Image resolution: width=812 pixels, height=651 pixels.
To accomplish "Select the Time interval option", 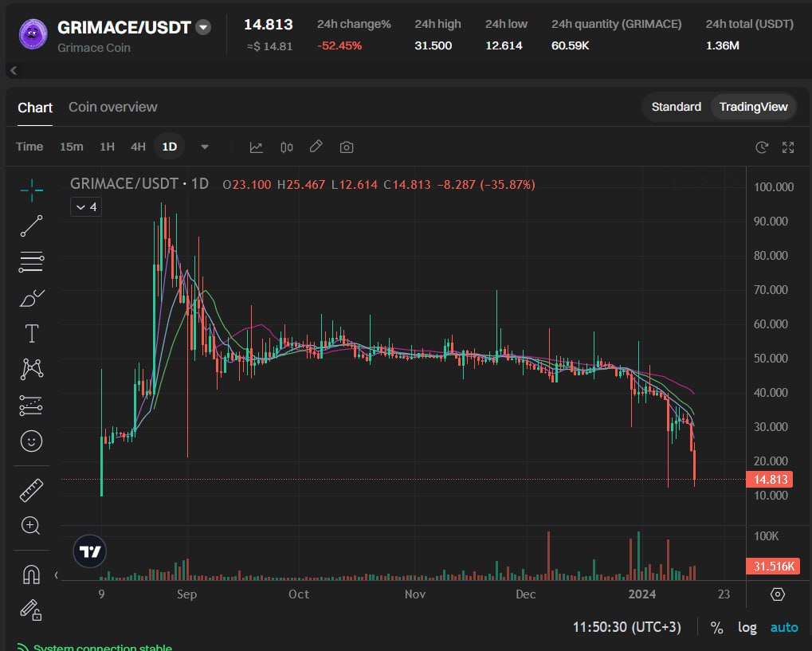I will click(x=29, y=147).
